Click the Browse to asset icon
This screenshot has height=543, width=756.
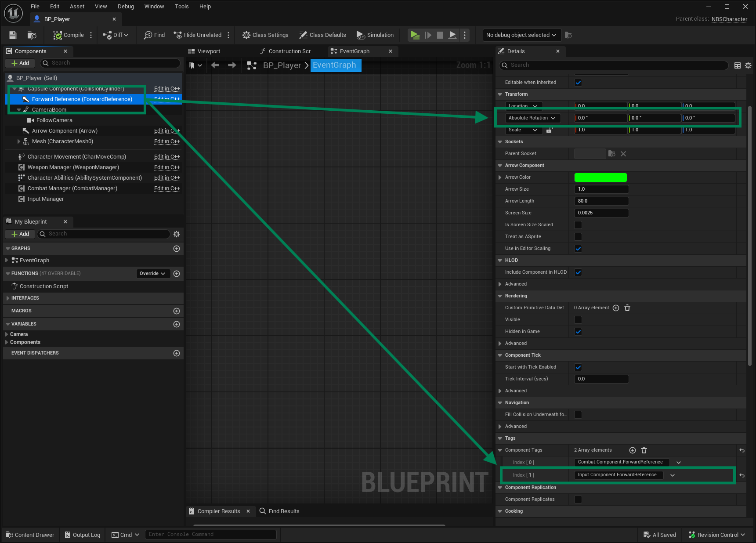pyautogui.click(x=32, y=35)
